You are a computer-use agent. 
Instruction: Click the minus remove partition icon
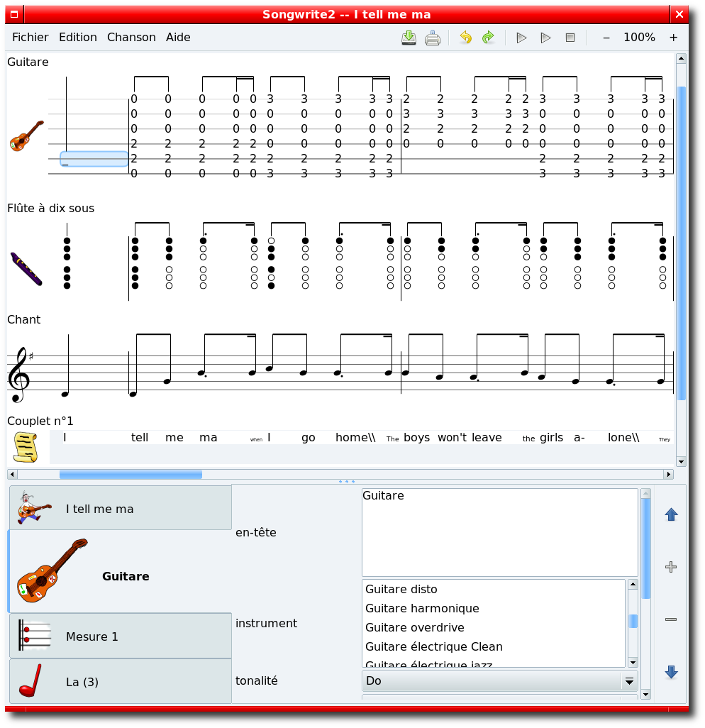(x=671, y=619)
